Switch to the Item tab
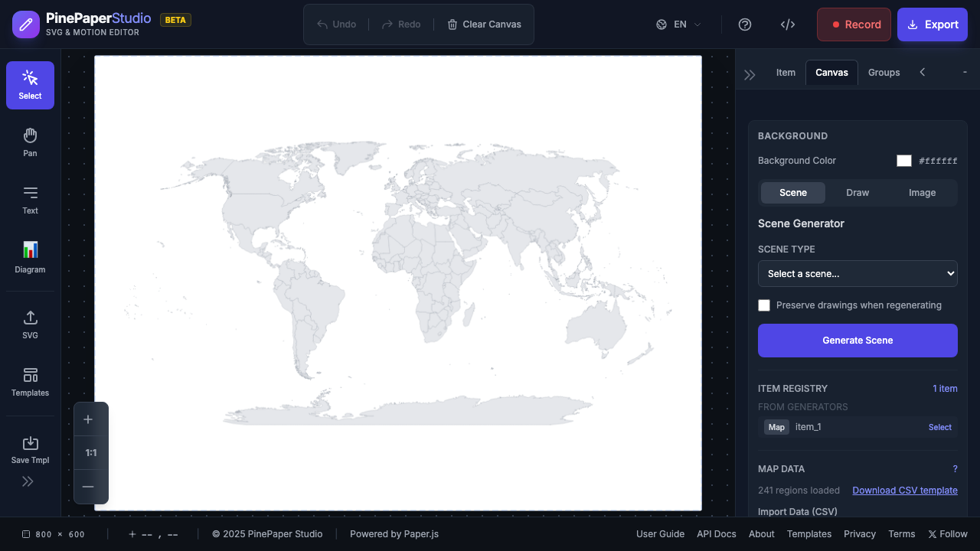This screenshot has height=551, width=980. click(x=786, y=72)
